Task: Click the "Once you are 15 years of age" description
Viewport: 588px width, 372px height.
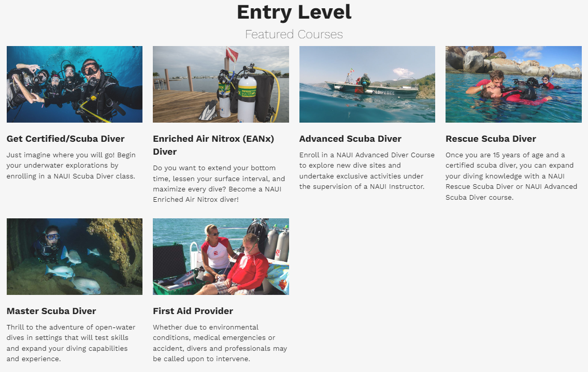Action: click(511, 176)
